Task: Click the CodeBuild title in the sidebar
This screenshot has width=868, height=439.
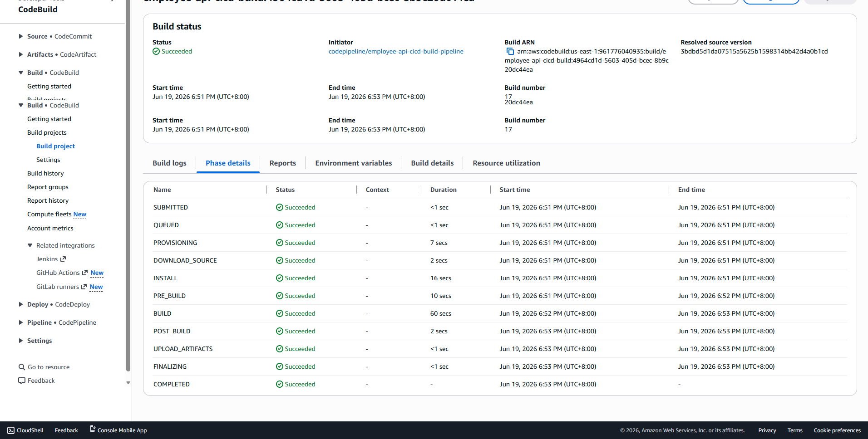Action: pyautogui.click(x=38, y=10)
